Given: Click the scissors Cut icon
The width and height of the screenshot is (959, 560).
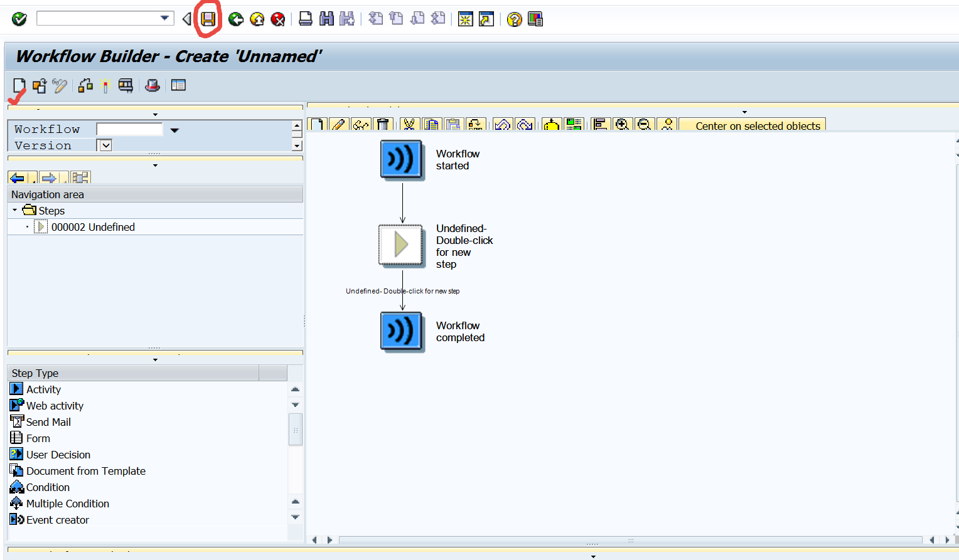Looking at the screenshot, I should coord(410,124).
